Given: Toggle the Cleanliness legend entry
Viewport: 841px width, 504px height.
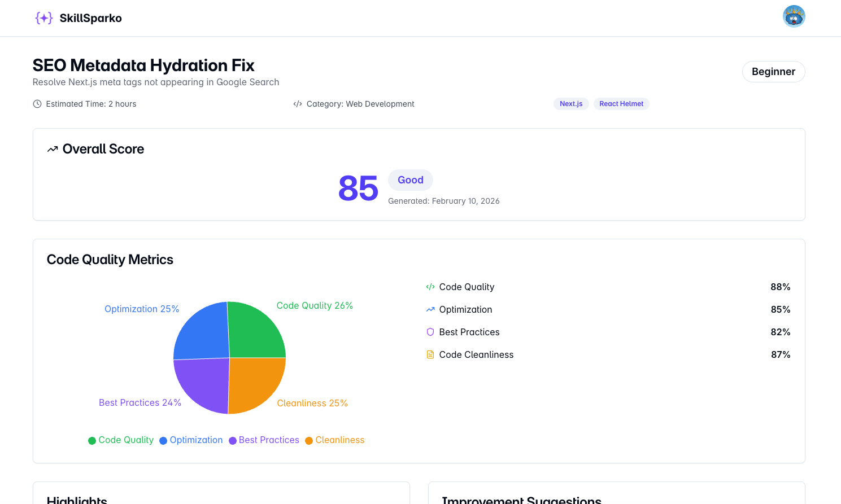Looking at the screenshot, I should [334, 440].
